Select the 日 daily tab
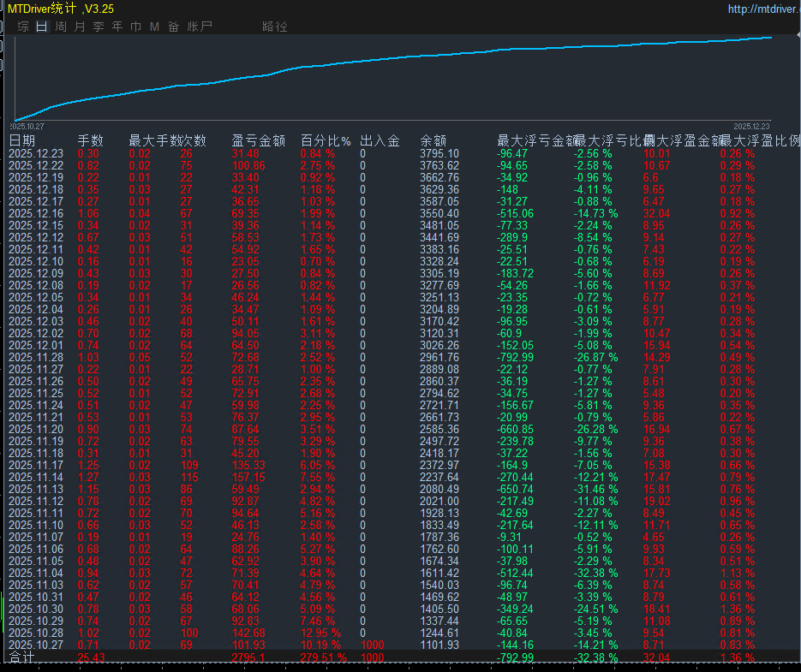This screenshot has width=801, height=672. point(42,27)
